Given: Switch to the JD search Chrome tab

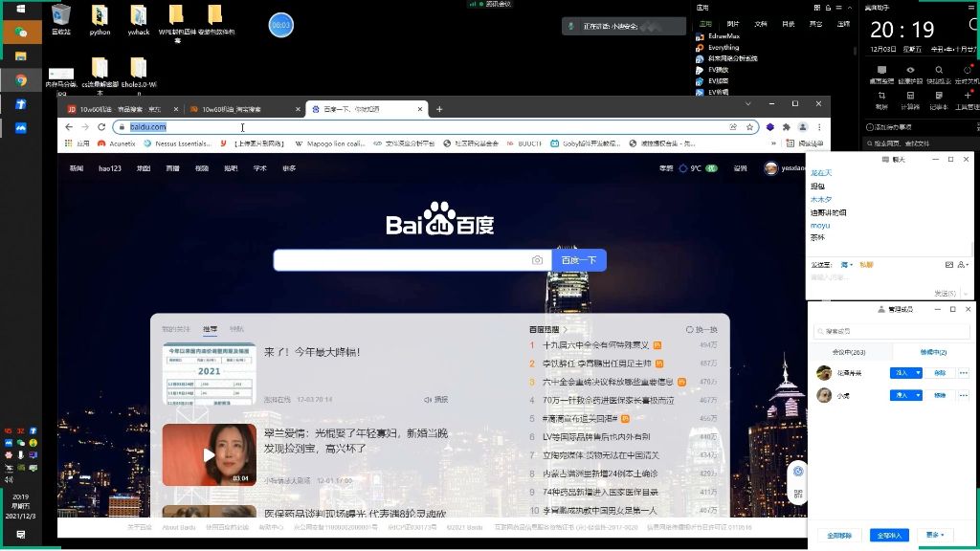Looking at the screenshot, I should 122,109.
